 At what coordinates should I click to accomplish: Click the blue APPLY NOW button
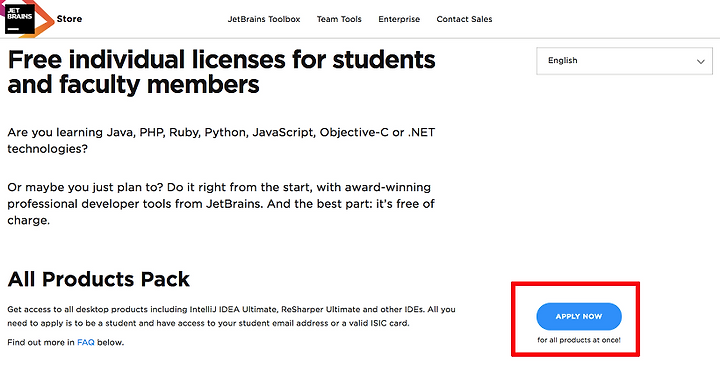click(579, 316)
